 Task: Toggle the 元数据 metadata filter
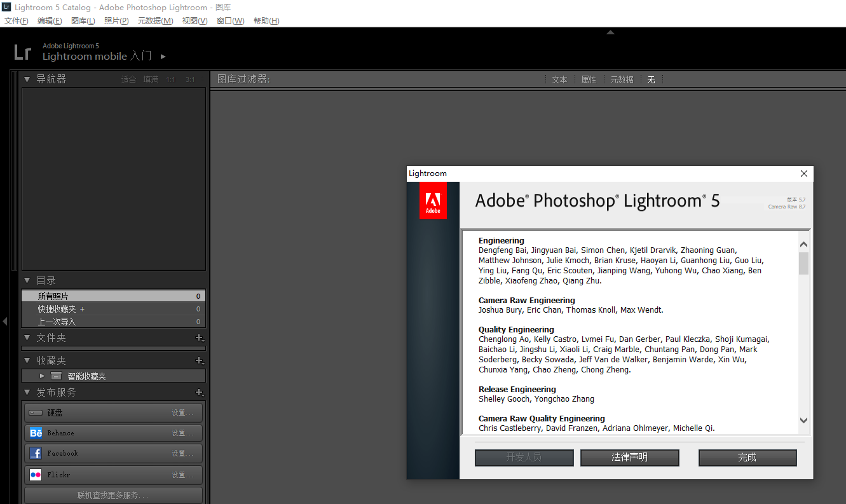click(x=622, y=79)
